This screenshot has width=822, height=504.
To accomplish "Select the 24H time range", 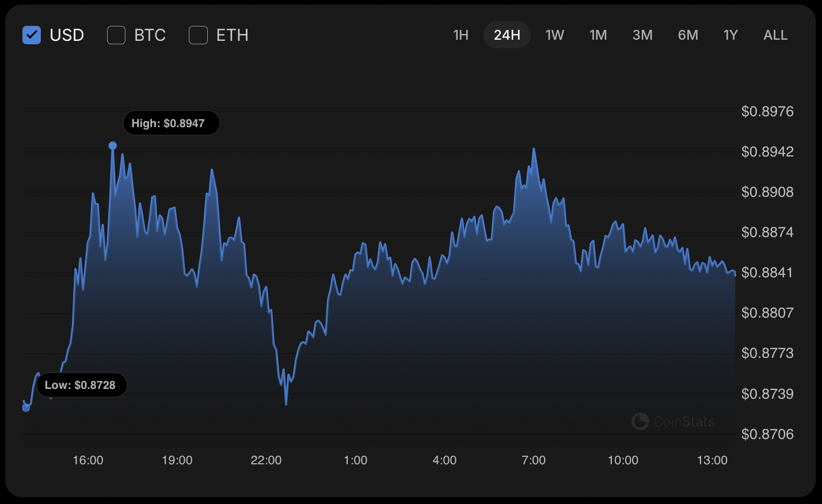I will coord(507,35).
